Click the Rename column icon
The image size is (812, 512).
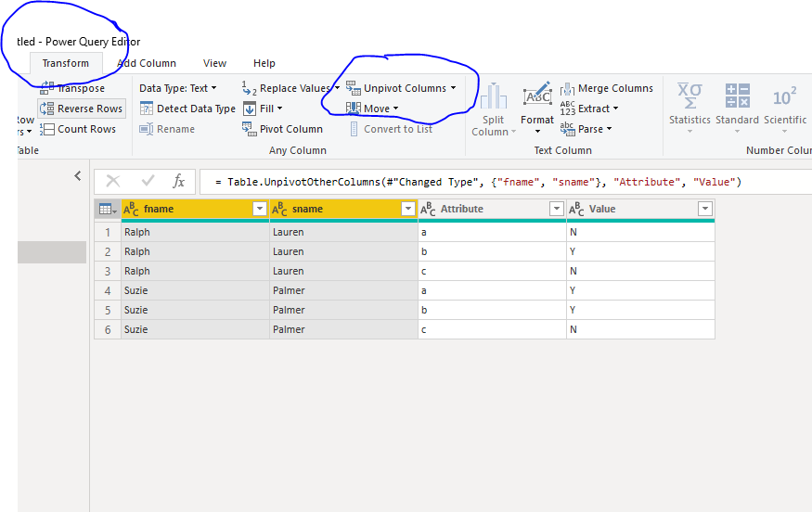click(147, 129)
